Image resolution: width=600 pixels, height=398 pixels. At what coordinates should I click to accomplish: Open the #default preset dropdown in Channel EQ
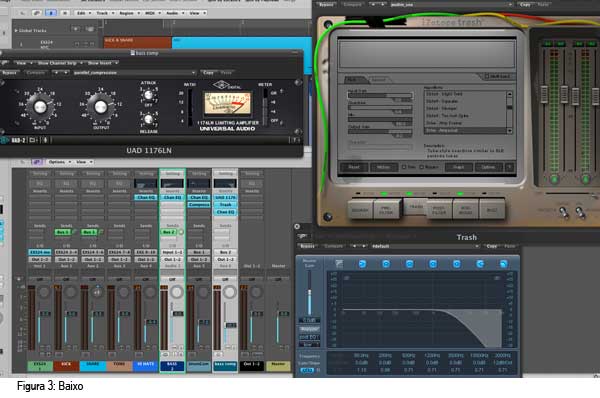425,246
